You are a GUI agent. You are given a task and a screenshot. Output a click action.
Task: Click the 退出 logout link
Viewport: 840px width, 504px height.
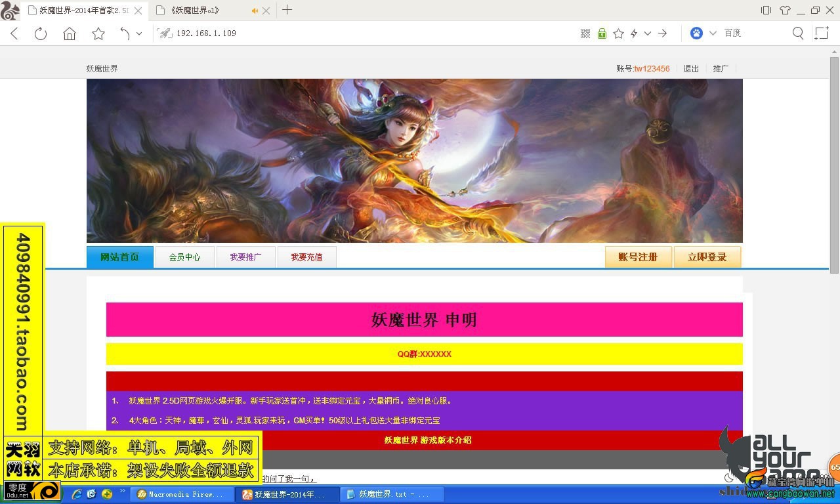coord(691,69)
